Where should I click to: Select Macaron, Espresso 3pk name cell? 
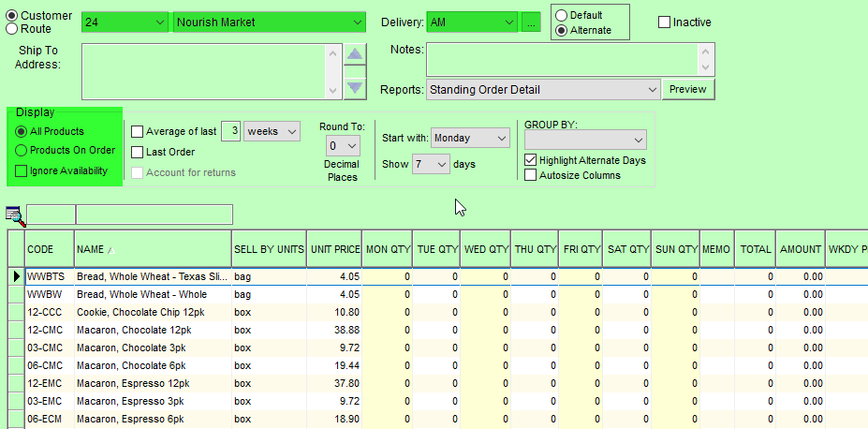(154, 401)
